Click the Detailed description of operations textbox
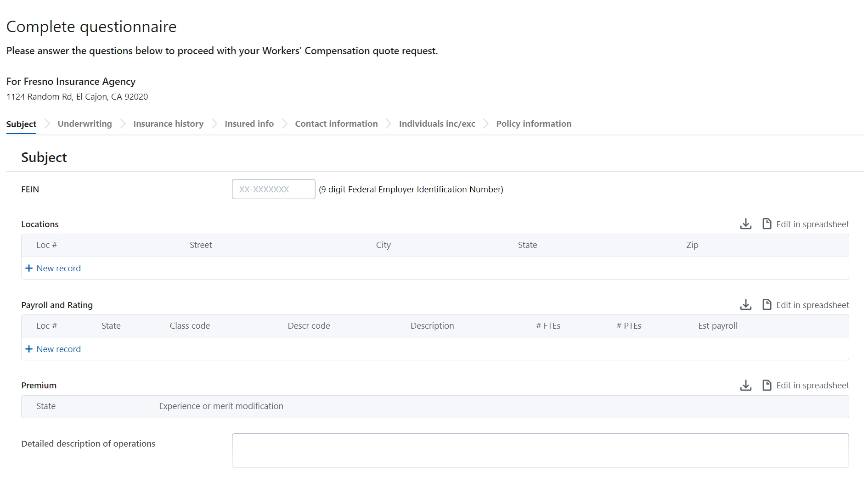 540,450
